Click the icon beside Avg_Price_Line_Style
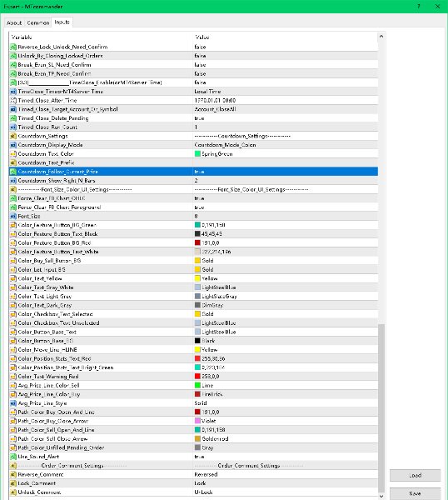 (13, 403)
